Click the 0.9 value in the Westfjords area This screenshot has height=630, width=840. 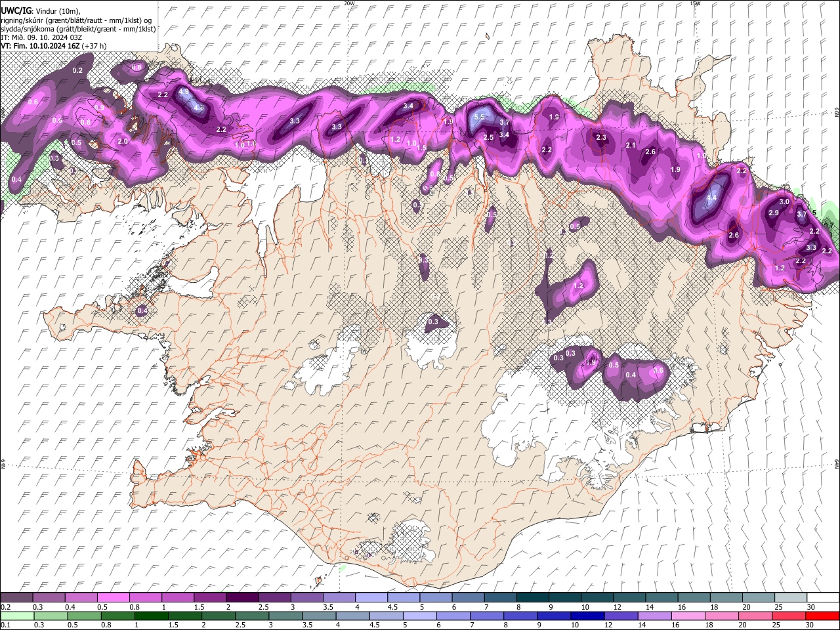point(99,108)
